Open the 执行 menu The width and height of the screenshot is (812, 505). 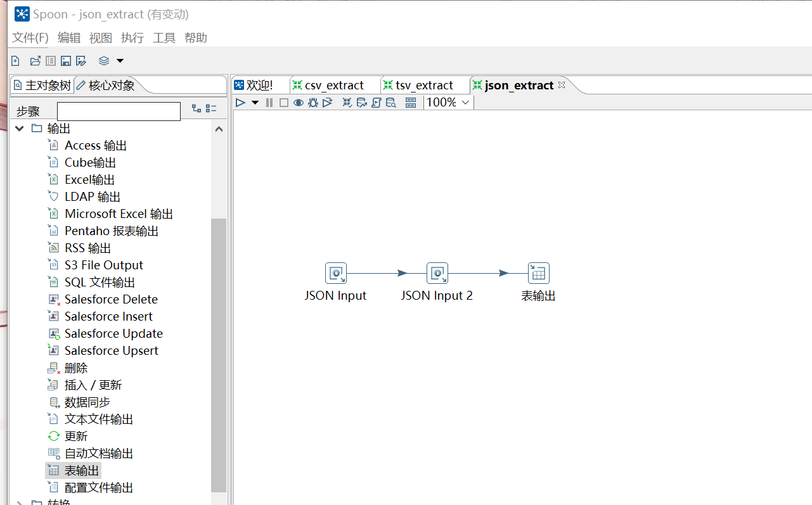click(x=132, y=37)
